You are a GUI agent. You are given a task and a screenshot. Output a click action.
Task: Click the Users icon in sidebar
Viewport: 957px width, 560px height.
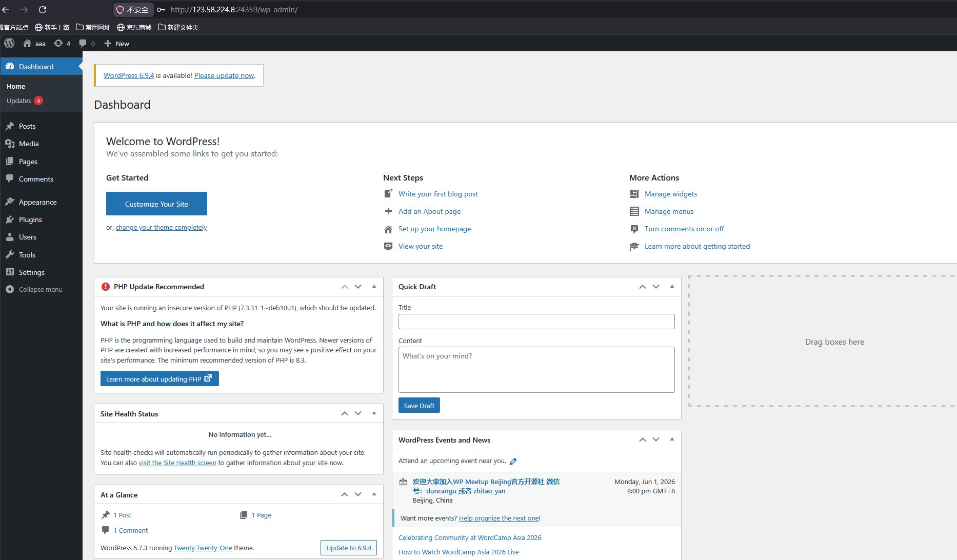(10, 237)
